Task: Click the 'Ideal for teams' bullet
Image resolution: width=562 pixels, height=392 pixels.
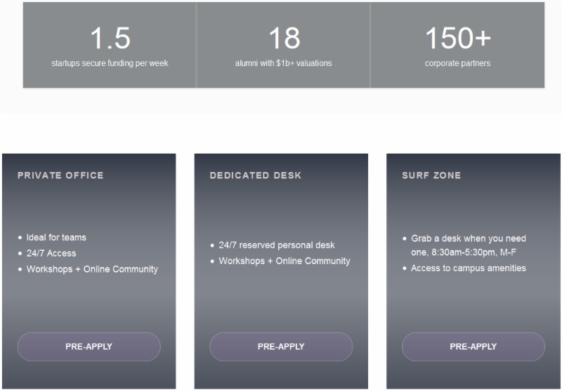Action: tap(56, 237)
